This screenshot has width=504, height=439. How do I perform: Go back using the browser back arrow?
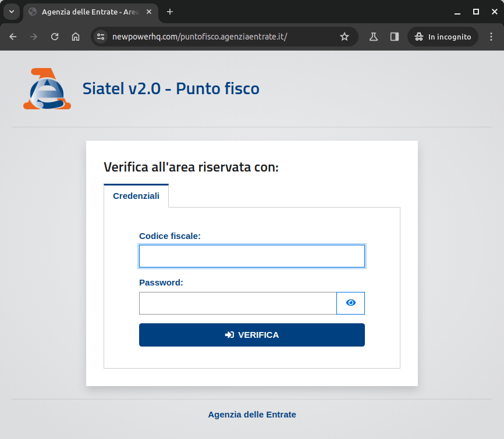click(x=13, y=37)
